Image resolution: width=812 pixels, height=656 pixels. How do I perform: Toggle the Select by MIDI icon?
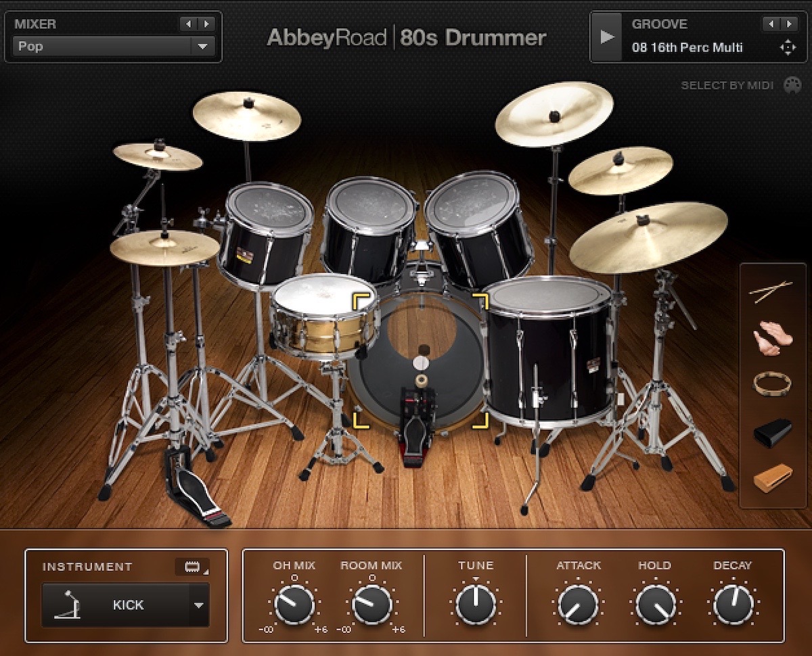pyautogui.click(x=792, y=85)
